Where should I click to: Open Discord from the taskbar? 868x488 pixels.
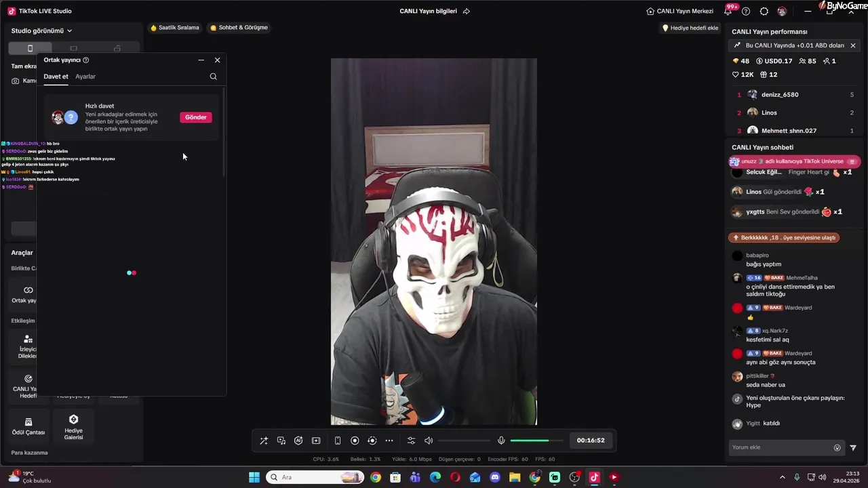[495, 477]
